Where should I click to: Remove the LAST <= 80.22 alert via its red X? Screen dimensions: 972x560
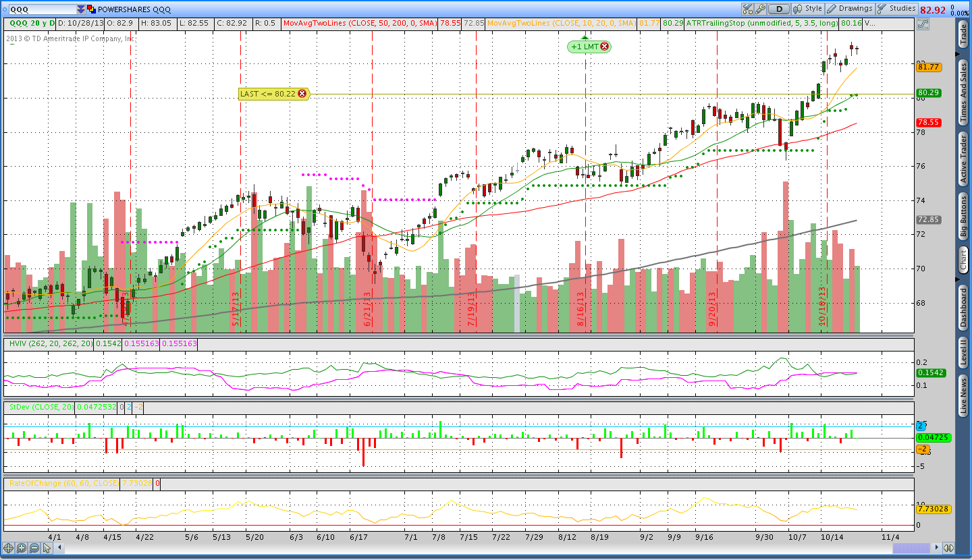(302, 94)
